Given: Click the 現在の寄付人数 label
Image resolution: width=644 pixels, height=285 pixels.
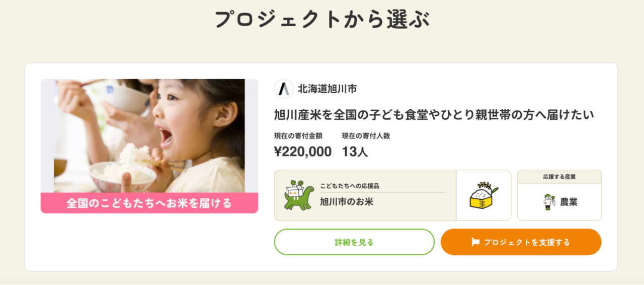Looking at the screenshot, I should pos(366,135).
